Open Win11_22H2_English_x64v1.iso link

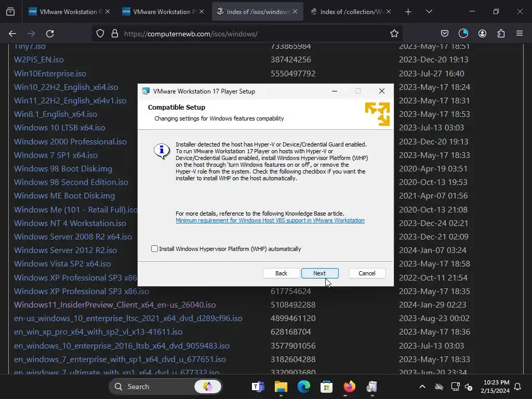[70, 101]
